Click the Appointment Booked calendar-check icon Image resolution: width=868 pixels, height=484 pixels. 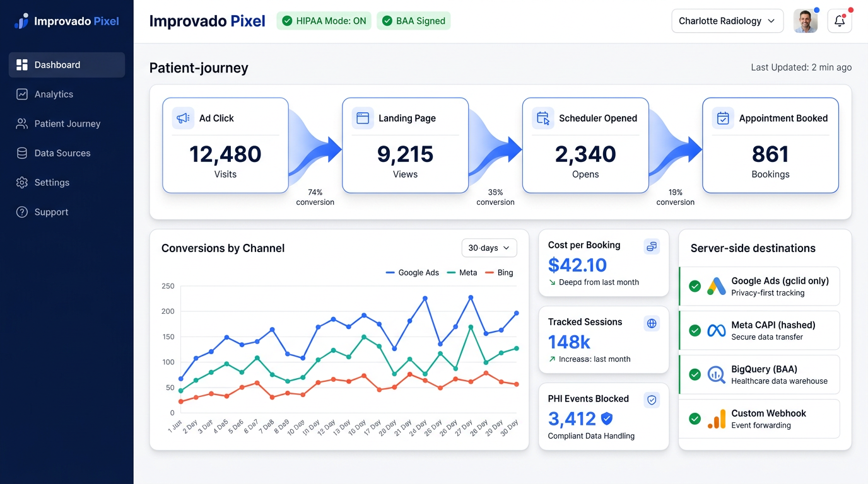pos(723,118)
